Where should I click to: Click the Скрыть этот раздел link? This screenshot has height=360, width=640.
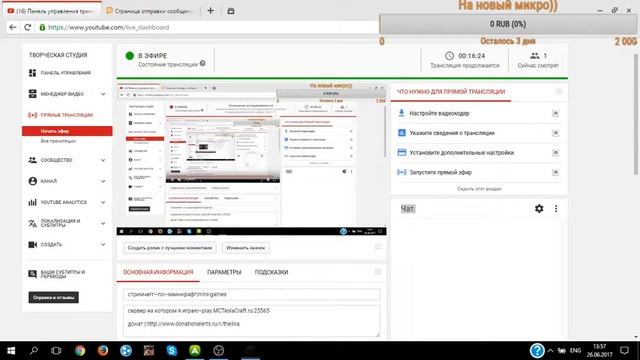[x=479, y=189]
